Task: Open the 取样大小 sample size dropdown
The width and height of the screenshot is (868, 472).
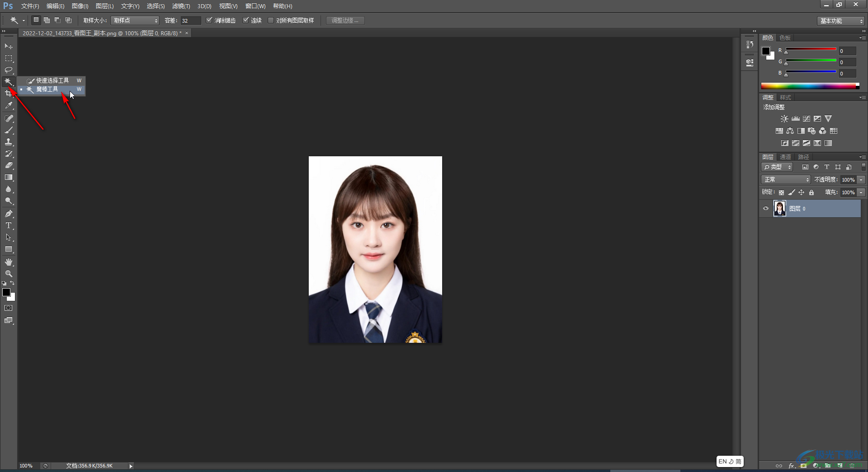Action: pos(135,20)
